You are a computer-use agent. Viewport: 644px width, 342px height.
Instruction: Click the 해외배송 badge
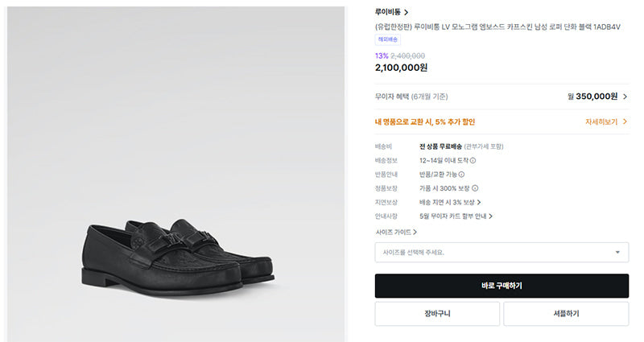click(388, 39)
